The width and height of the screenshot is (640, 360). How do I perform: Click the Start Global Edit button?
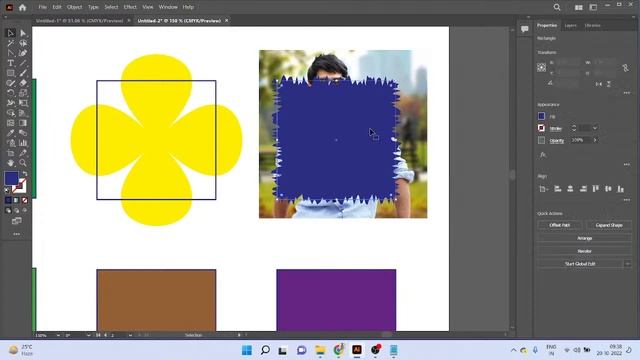tap(580, 264)
